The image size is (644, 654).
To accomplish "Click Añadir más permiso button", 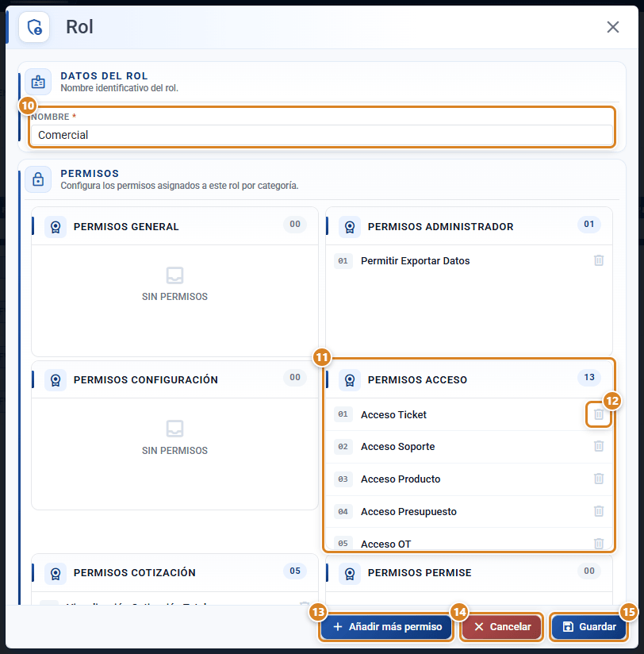I will tap(387, 626).
